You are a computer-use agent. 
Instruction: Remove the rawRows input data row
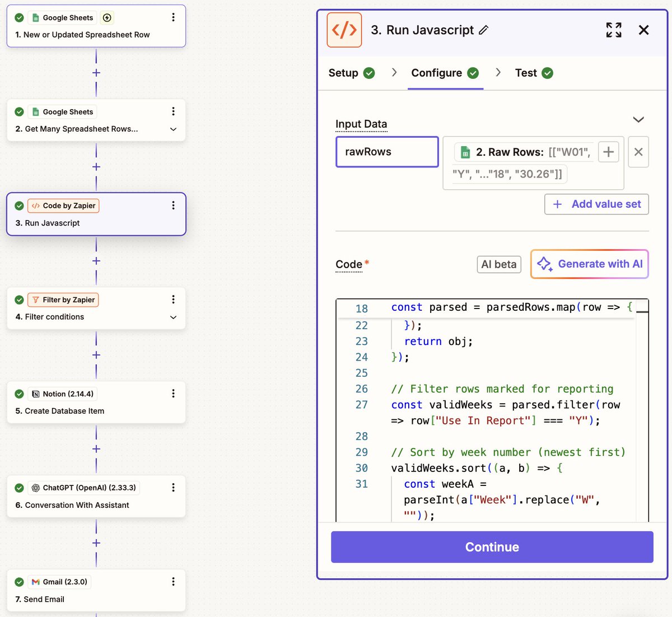click(x=638, y=152)
